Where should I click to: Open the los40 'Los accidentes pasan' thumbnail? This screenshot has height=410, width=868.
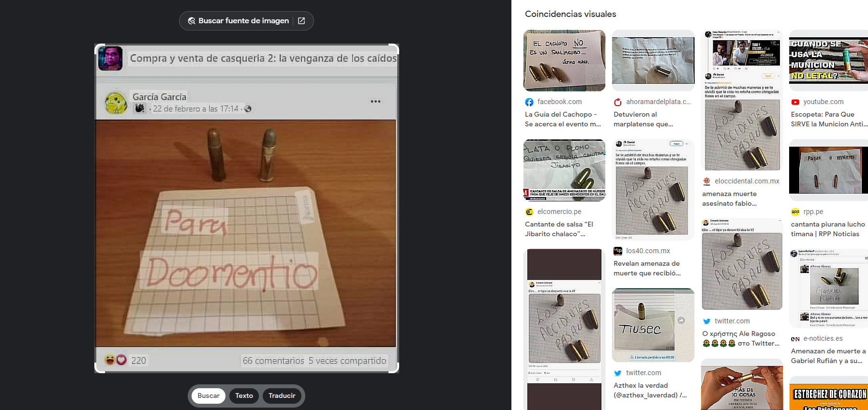(653, 190)
